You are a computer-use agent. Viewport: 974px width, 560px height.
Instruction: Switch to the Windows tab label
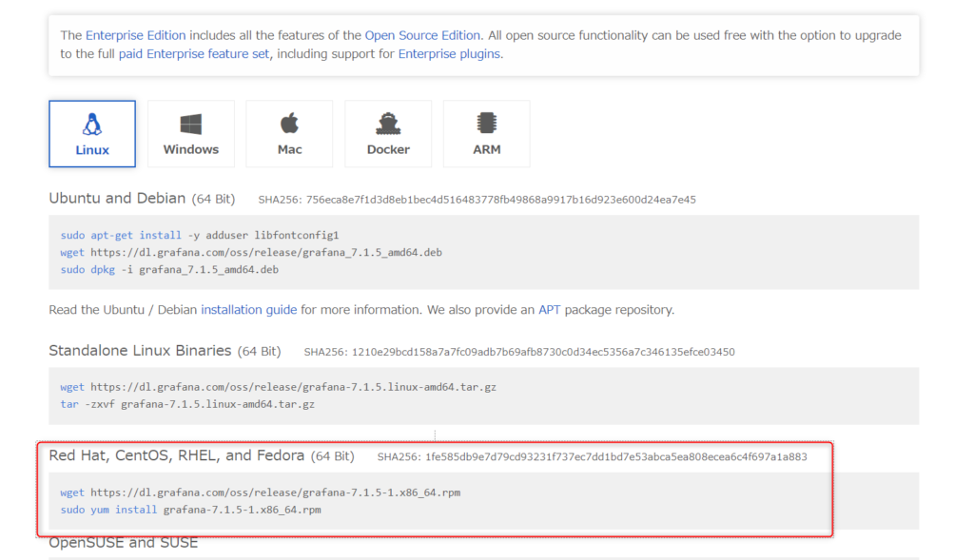tap(190, 149)
